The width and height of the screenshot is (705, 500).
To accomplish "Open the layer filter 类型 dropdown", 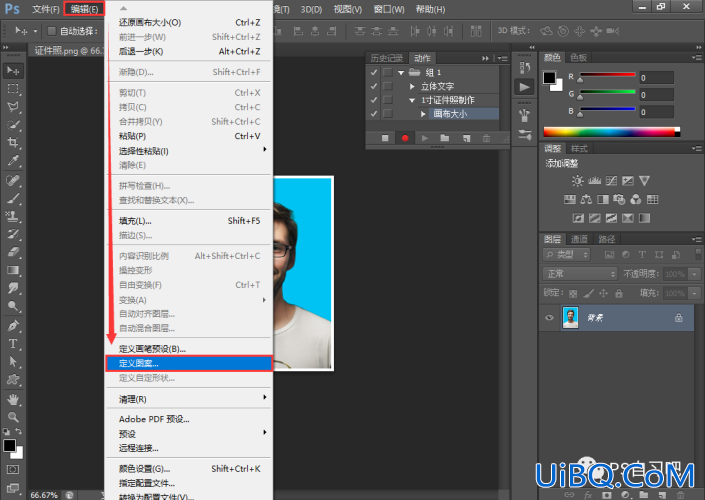I will (x=566, y=254).
